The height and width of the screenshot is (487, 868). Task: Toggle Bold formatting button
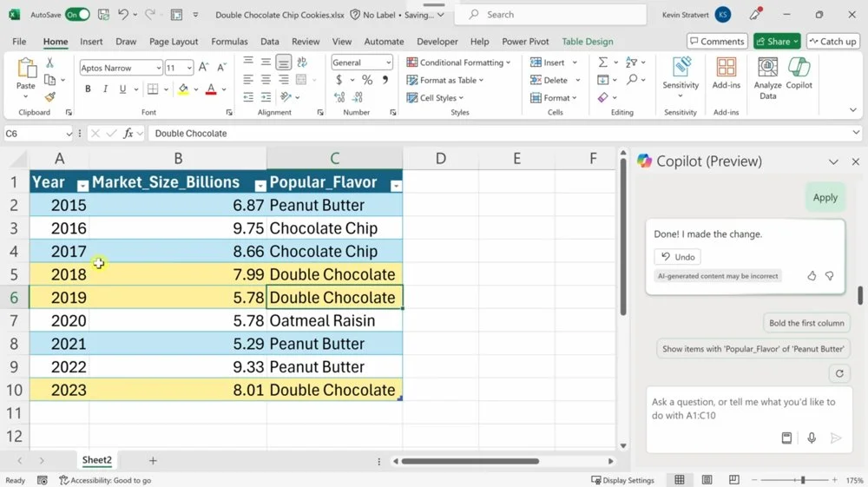click(88, 89)
